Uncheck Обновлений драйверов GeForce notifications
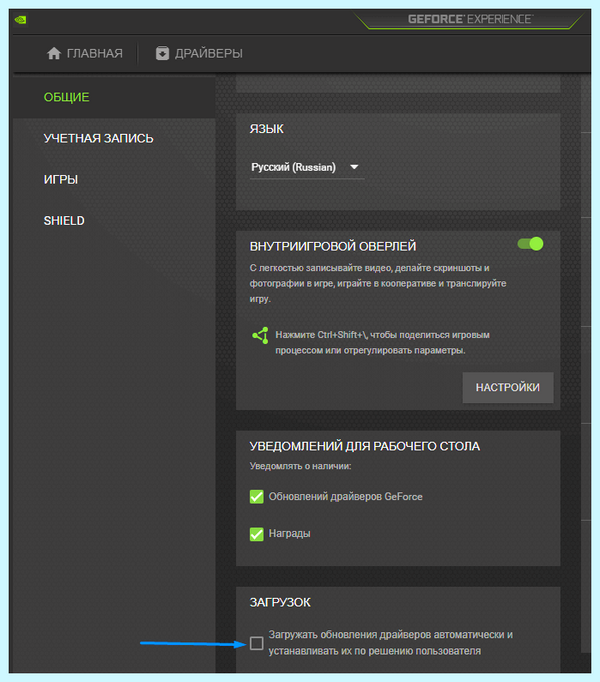 (257, 496)
